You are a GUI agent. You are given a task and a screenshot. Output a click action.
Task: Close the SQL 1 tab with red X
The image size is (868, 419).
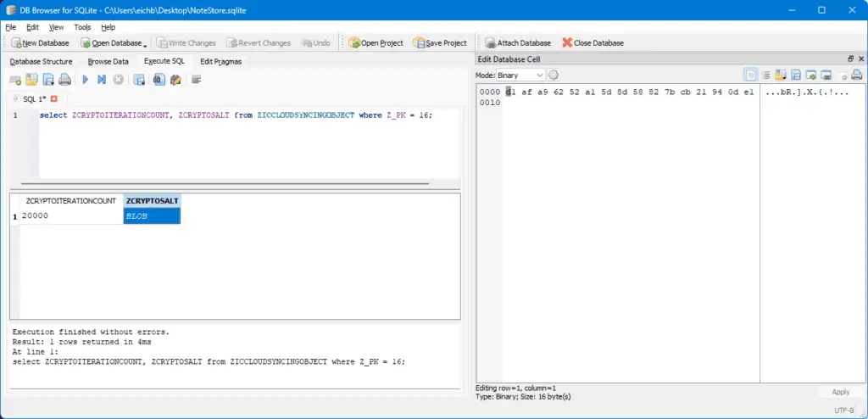(x=53, y=98)
